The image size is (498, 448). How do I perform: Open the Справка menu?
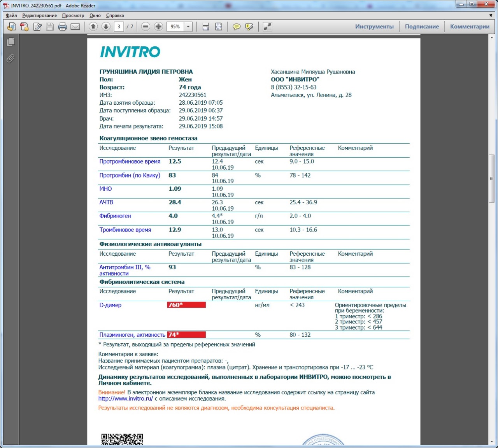(115, 16)
